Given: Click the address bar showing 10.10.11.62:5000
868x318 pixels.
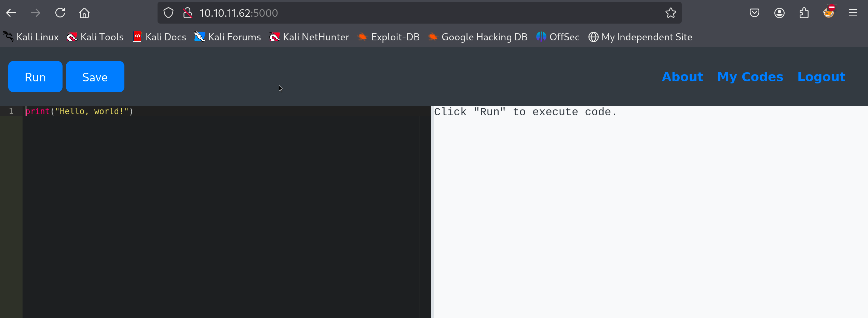Looking at the screenshot, I should coord(420,13).
